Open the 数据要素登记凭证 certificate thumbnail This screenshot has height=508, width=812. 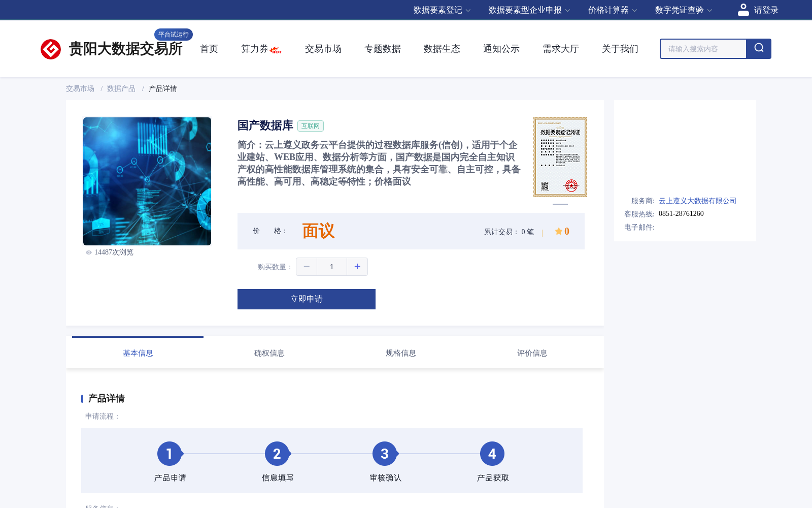[x=560, y=157]
